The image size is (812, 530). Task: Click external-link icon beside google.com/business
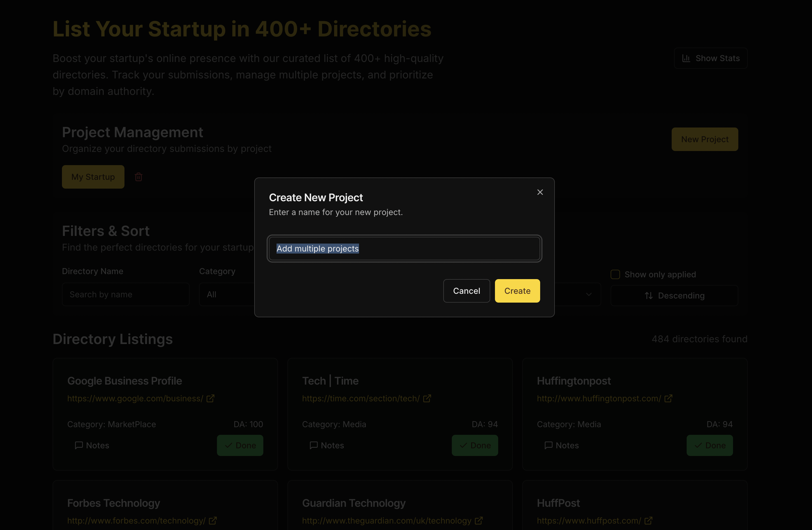[x=210, y=398]
